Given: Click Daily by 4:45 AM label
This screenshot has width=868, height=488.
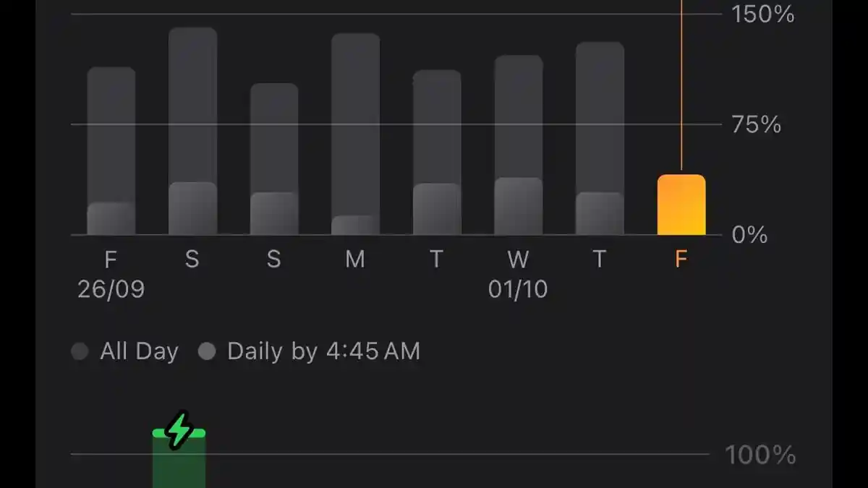Looking at the screenshot, I should coord(323,352).
